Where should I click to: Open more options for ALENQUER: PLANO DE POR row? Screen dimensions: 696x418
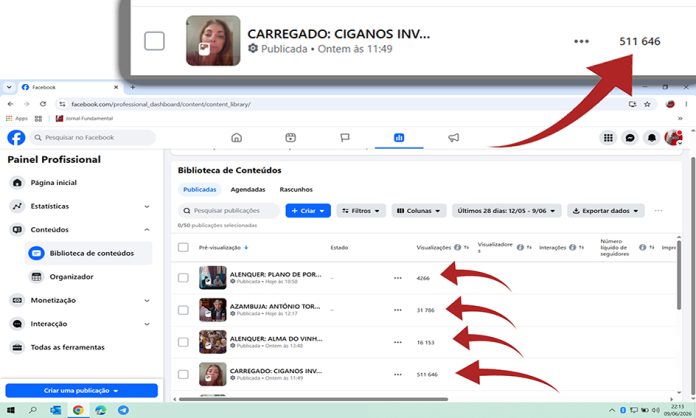click(x=398, y=278)
